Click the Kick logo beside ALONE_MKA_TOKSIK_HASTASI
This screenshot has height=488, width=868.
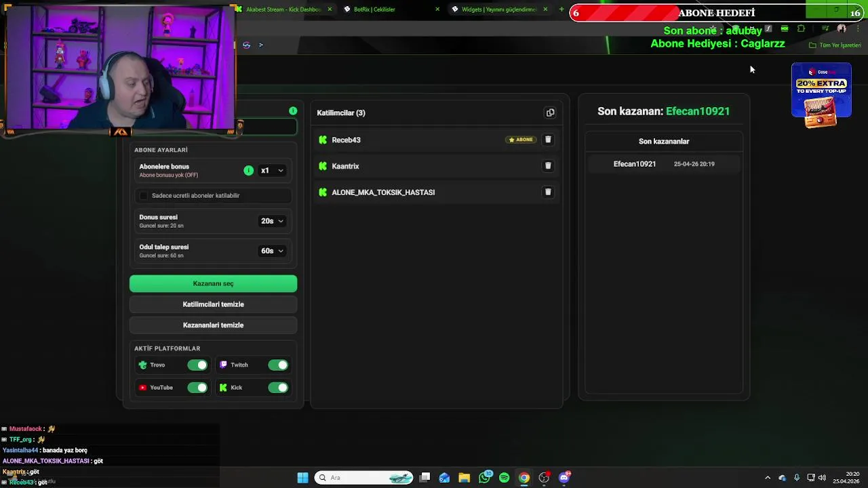(323, 192)
